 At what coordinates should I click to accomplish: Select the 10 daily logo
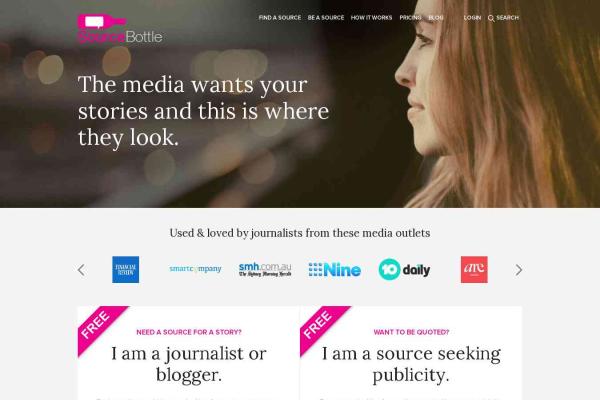404,269
